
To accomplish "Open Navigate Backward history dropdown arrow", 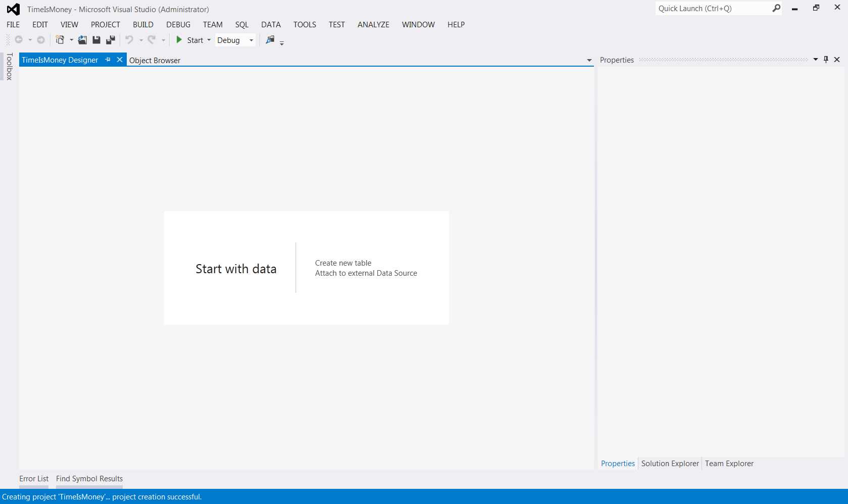I will tap(30, 40).
